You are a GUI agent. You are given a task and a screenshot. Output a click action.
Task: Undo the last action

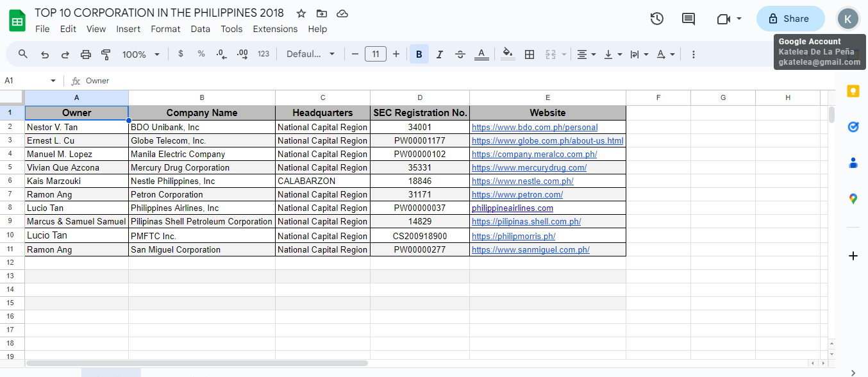click(45, 54)
